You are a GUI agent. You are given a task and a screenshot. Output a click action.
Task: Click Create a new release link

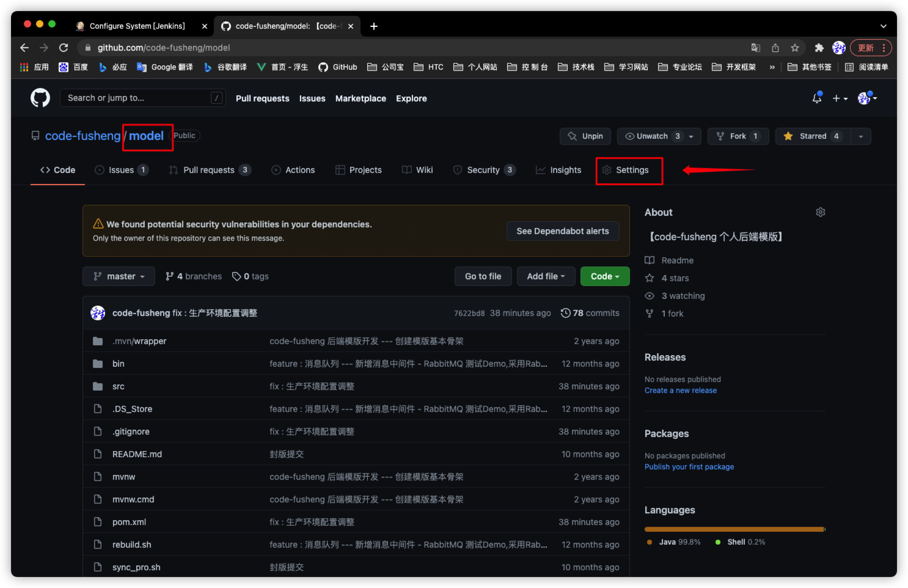(x=680, y=390)
